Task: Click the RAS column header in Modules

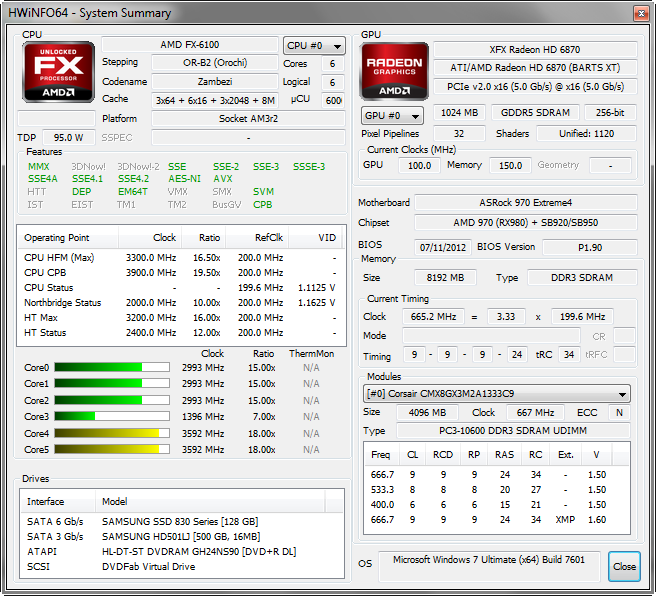Action: pyautogui.click(x=505, y=455)
